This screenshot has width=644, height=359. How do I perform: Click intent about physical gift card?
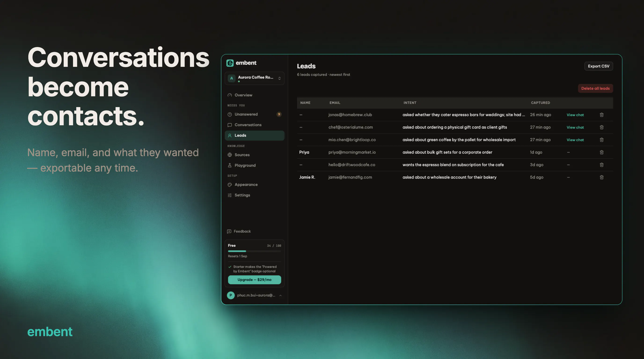(x=454, y=127)
